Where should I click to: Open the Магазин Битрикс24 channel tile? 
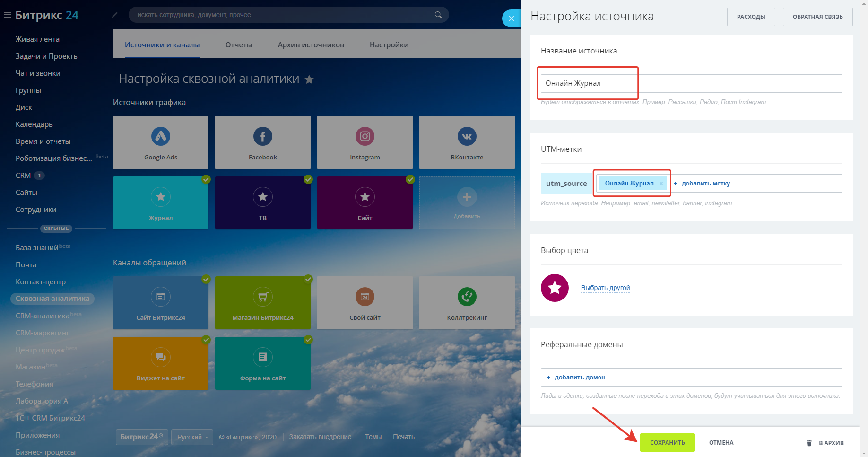pos(263,303)
